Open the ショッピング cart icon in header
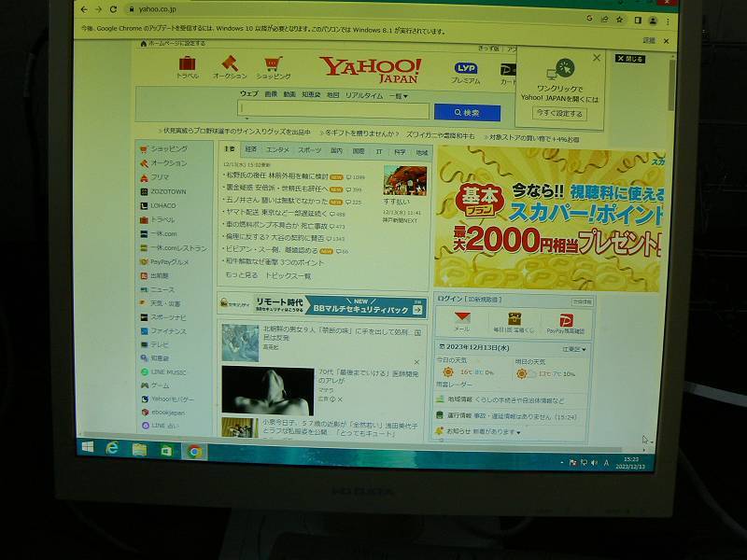This screenshot has height=560, width=747. [x=273, y=68]
